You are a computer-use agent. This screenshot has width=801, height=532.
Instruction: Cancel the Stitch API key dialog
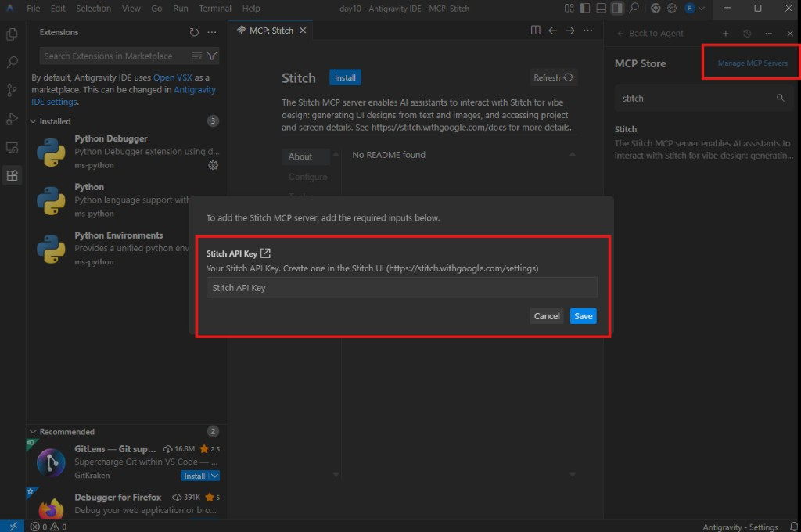pos(547,316)
